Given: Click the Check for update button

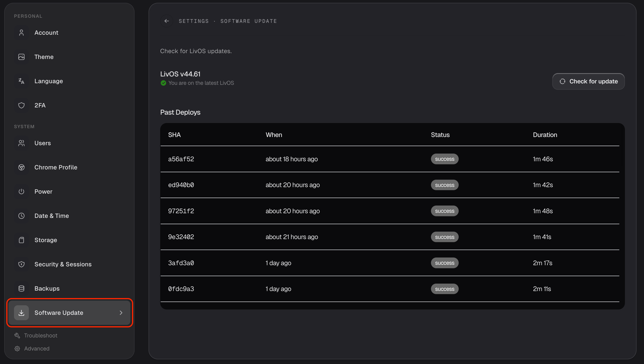Looking at the screenshot, I should tap(589, 81).
